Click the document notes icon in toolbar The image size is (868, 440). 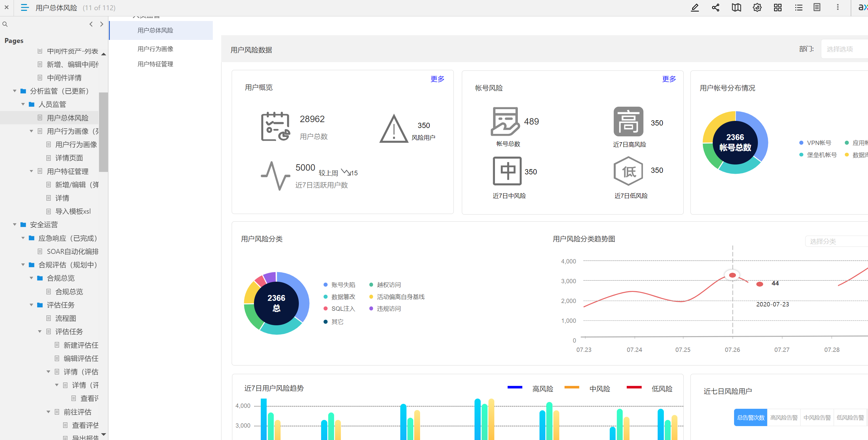pos(817,7)
